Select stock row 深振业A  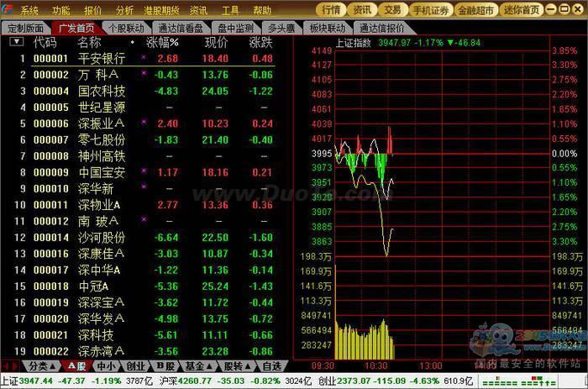[146, 124]
